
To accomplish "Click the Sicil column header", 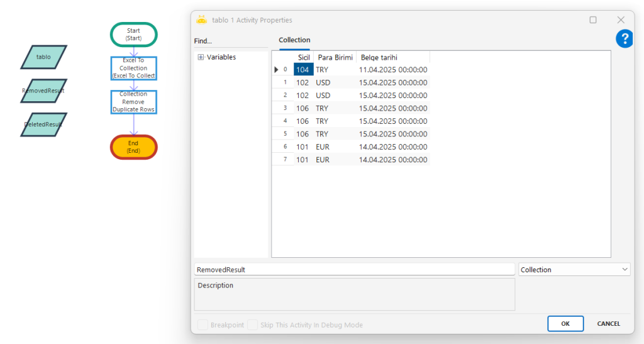I will click(304, 57).
